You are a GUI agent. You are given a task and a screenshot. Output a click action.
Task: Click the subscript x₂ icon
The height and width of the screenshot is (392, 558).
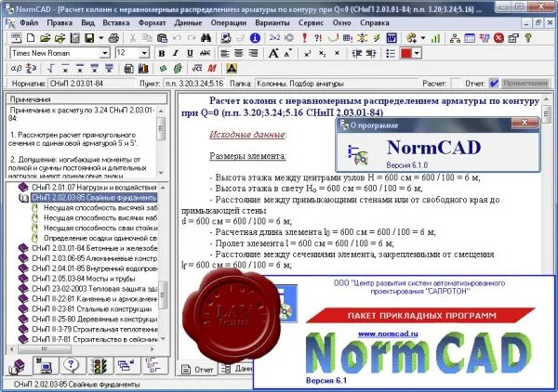(322, 53)
